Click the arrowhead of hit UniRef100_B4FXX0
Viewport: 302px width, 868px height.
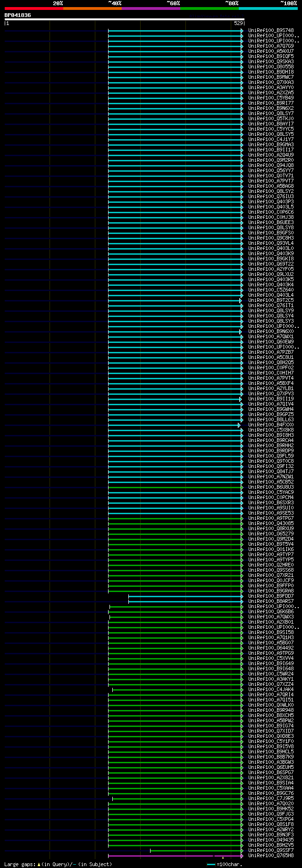(x=239, y=425)
